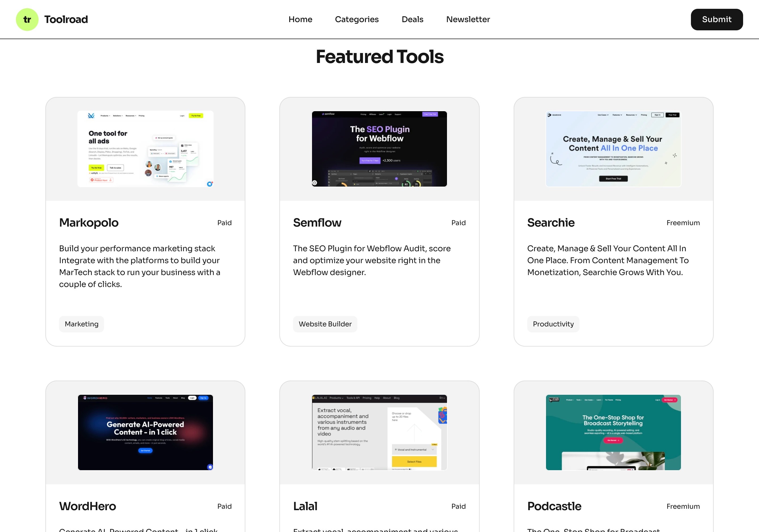
Task: Select the Marketing category tag
Action: point(81,324)
